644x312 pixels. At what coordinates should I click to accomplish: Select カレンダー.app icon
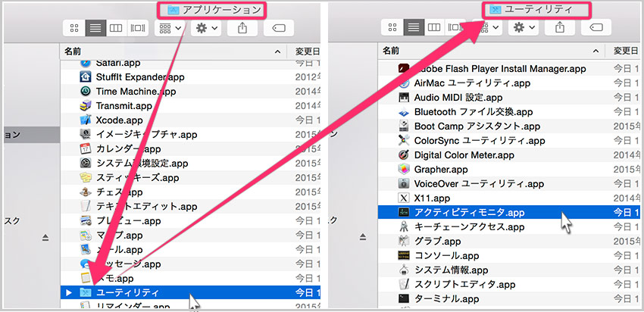(x=85, y=148)
